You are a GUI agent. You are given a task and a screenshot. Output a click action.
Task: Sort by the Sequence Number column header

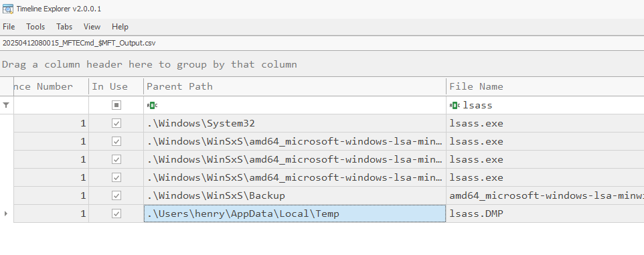point(51,86)
